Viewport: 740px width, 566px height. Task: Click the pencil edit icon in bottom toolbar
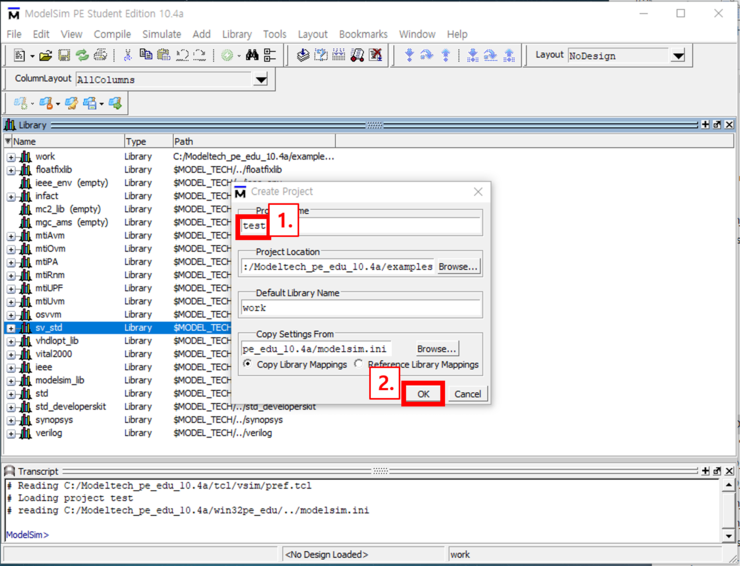72,103
